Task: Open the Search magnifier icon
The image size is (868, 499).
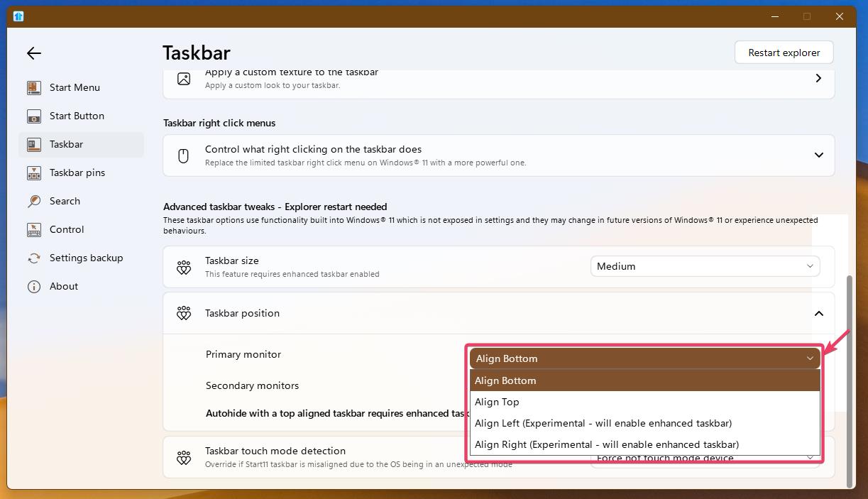Action: (34, 201)
